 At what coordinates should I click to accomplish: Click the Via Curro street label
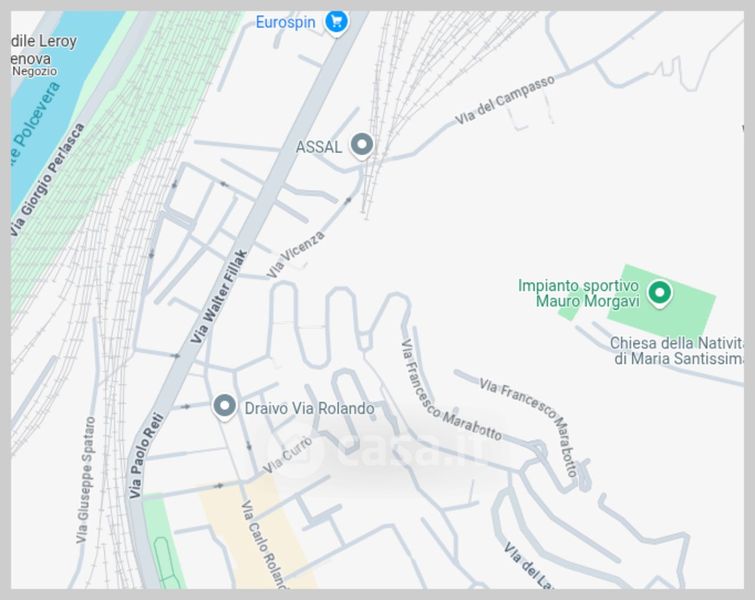tap(287, 455)
